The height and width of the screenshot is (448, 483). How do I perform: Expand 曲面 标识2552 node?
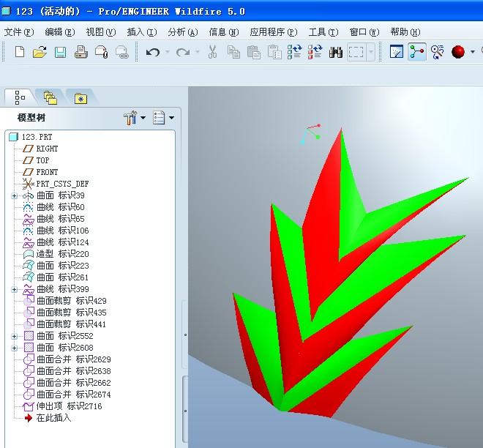[14, 336]
